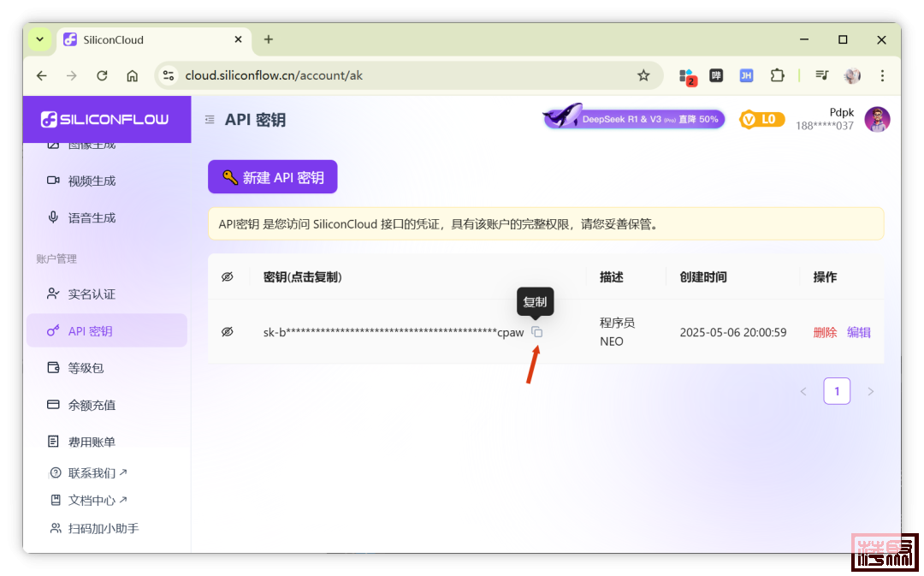924x576 pixels.
Task: Go to next page of keys
Action: pyautogui.click(x=870, y=391)
